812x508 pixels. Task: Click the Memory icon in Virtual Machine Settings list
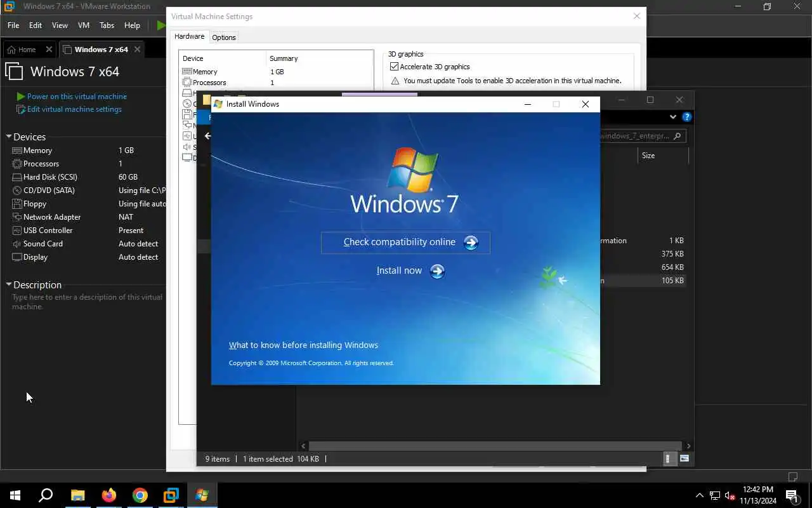click(187, 72)
